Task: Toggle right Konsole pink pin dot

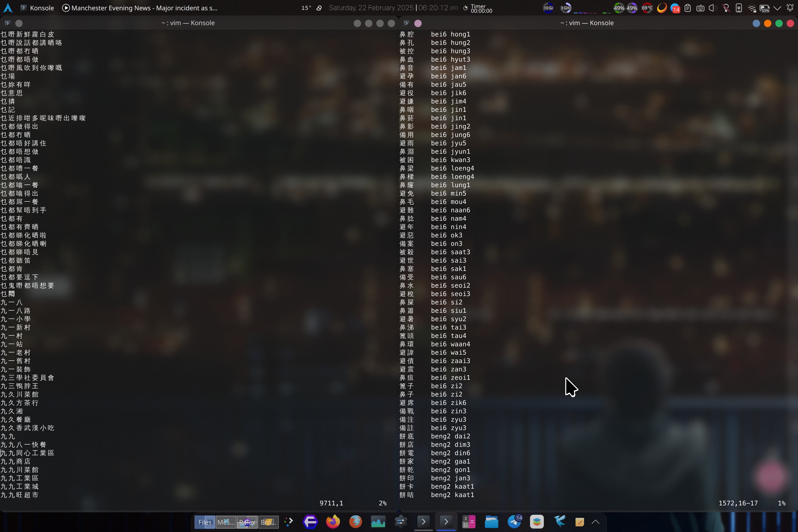Action: [x=418, y=23]
